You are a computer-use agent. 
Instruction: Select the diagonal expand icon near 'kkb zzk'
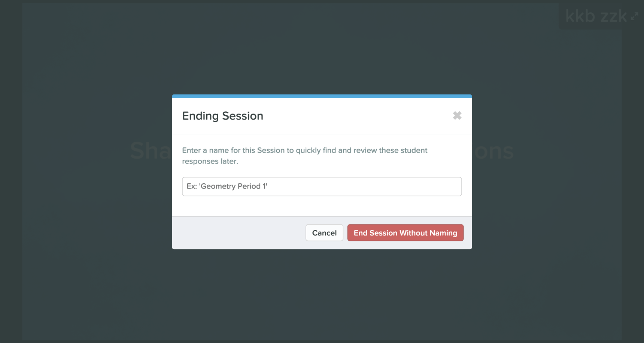point(635,16)
